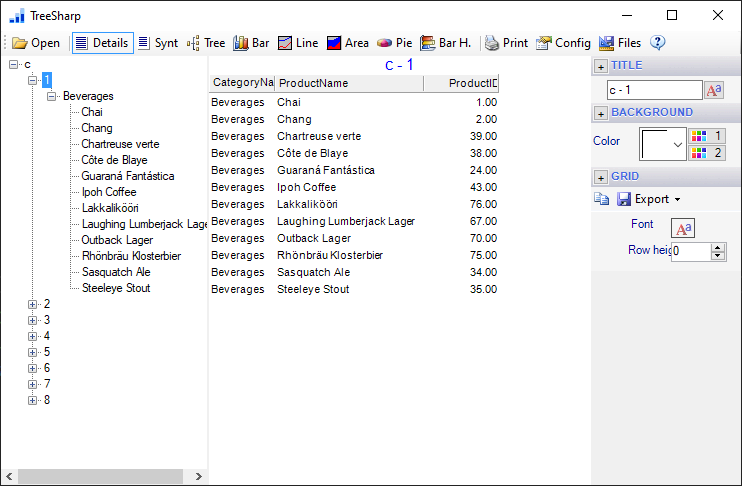742x486 pixels.
Task: Select Steeleye Stout in the tree
Action: (116, 288)
